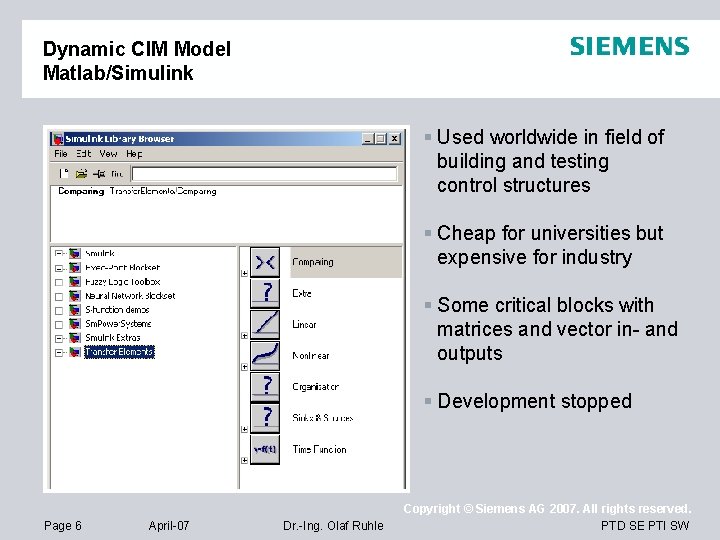The height and width of the screenshot is (540, 720).
Task: Select Neural Network Blockset in the tree
Action: point(130,296)
